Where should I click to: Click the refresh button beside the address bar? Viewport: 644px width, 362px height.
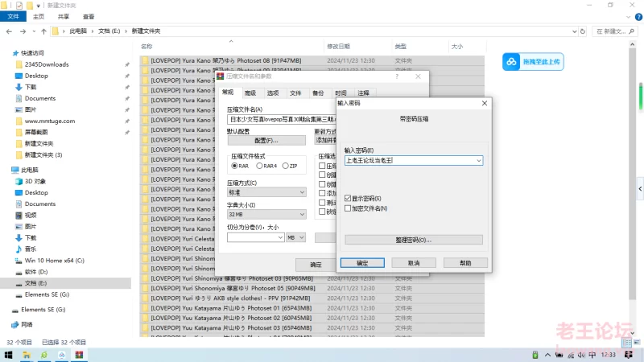(x=582, y=31)
